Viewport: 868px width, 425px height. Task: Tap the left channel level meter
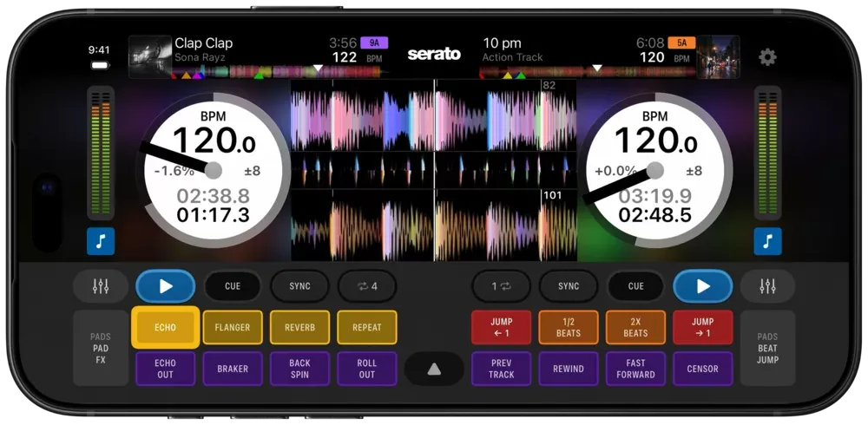(101, 153)
